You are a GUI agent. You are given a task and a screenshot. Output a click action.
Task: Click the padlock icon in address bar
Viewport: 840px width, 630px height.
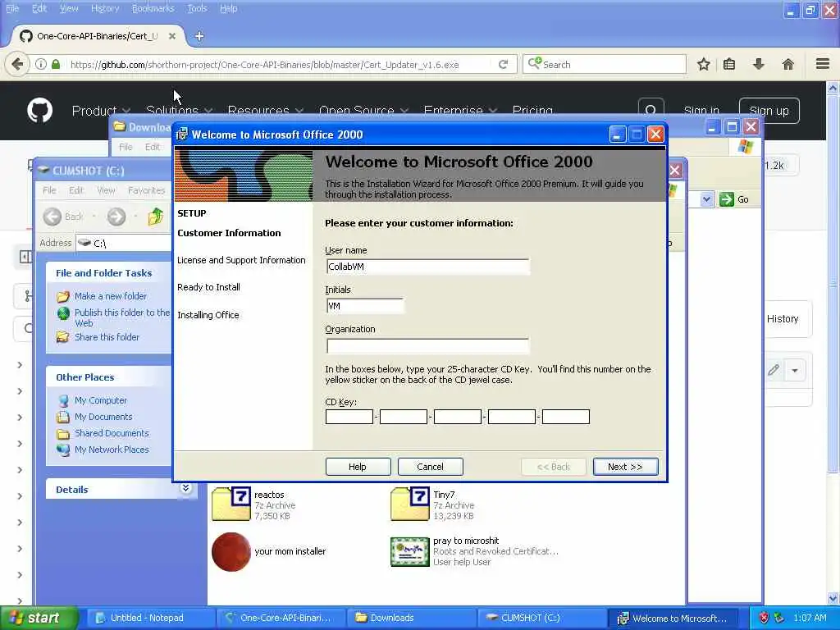pos(56,64)
